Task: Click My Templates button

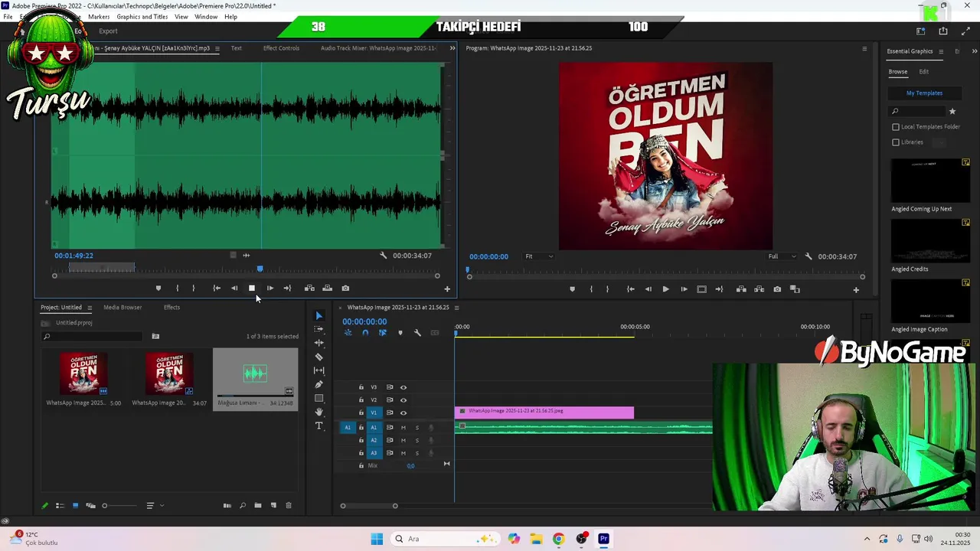Action: pos(924,93)
